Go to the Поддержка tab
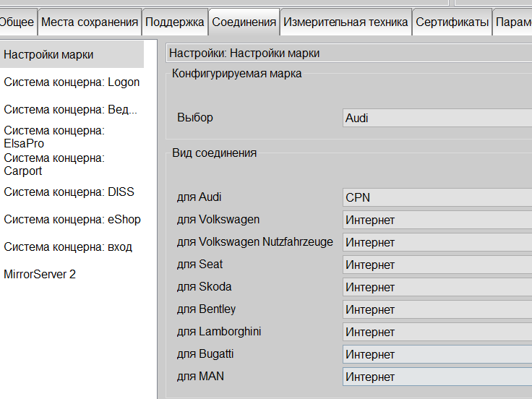Viewport: 532px width, 399px height. [175, 22]
